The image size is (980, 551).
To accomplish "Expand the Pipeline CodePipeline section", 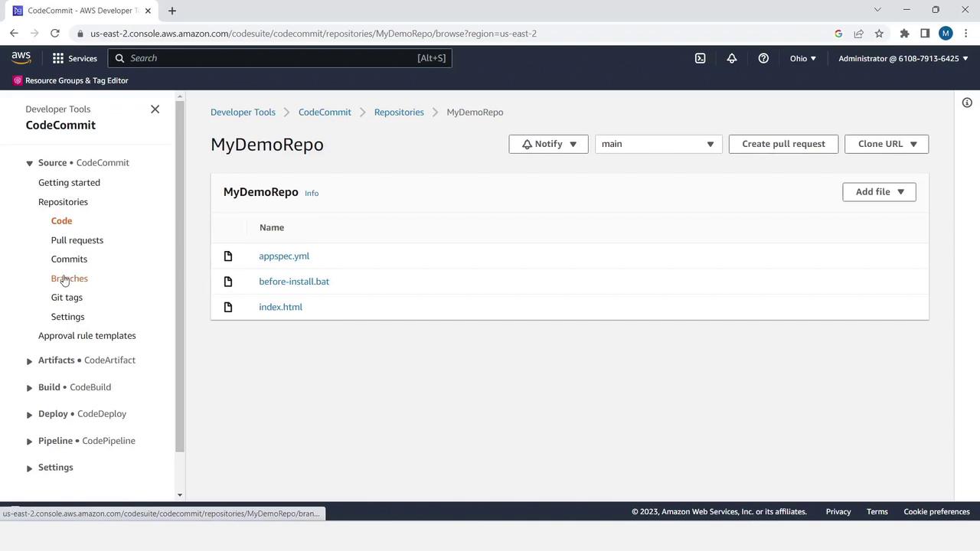I will point(29,442).
